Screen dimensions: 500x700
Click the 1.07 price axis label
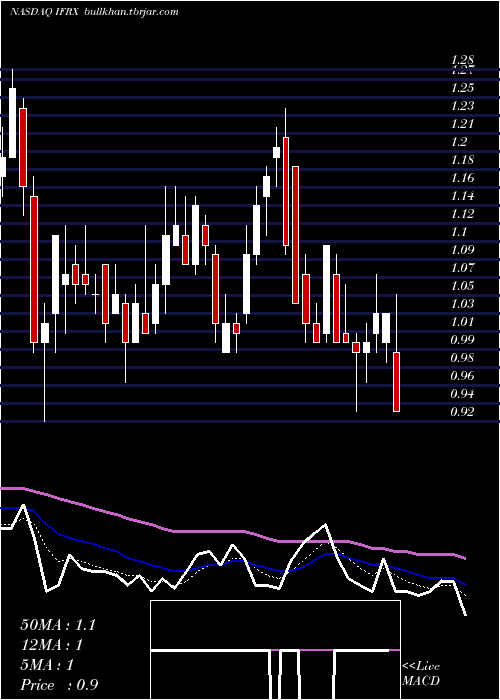pos(462,268)
